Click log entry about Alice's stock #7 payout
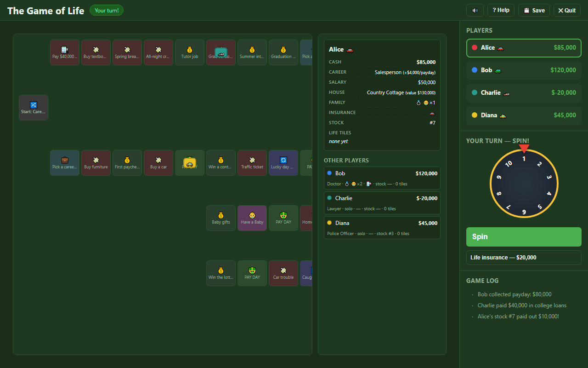The image size is (588, 368). tap(518, 316)
